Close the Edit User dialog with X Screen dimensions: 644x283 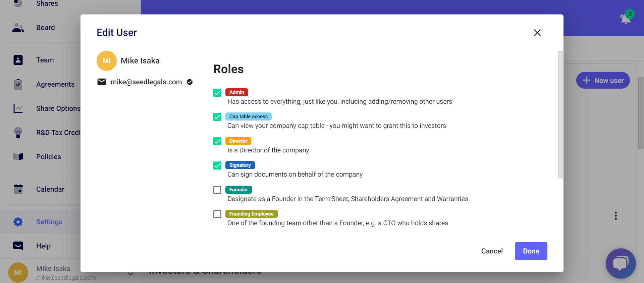[537, 33]
